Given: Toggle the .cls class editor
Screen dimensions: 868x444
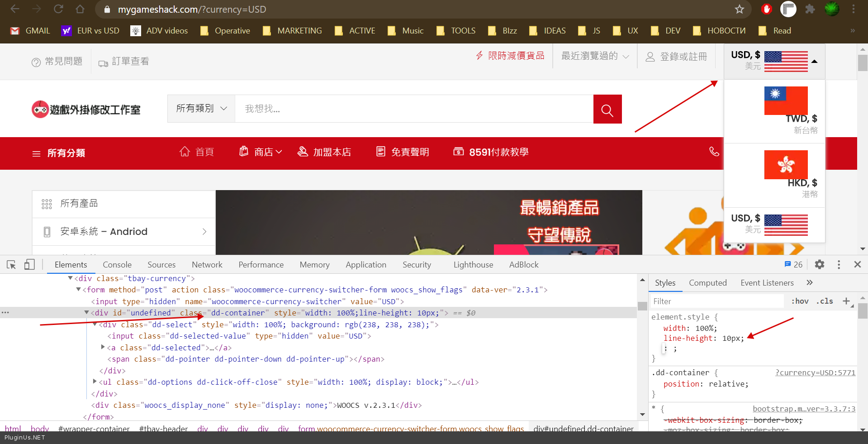Looking at the screenshot, I should (x=825, y=301).
